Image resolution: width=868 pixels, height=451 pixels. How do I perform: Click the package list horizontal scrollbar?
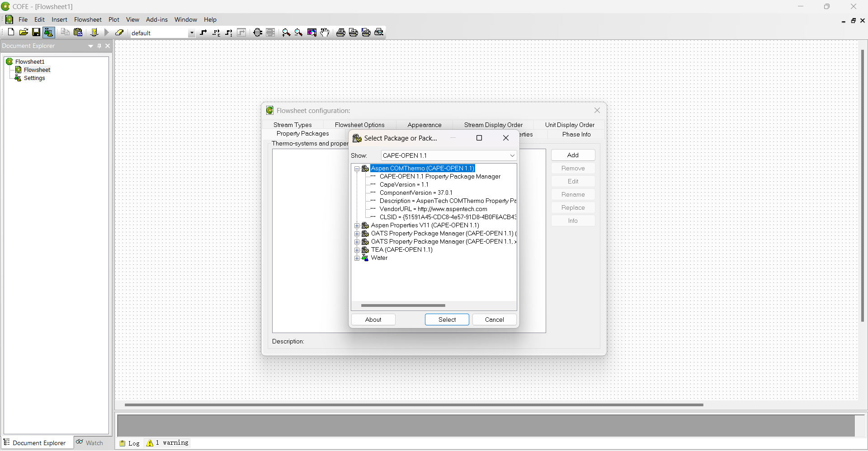tap(403, 305)
